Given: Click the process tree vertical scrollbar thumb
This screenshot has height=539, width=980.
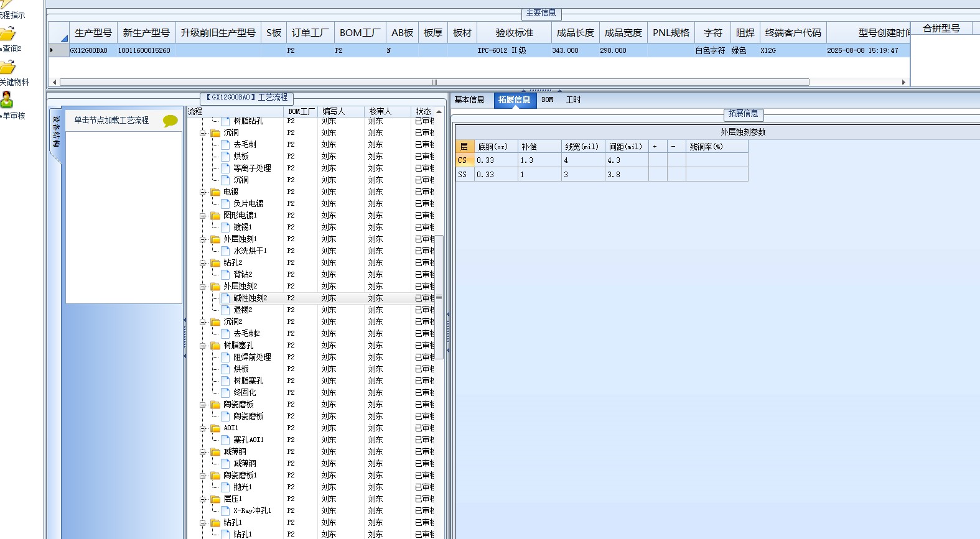Looking at the screenshot, I should click(439, 297).
